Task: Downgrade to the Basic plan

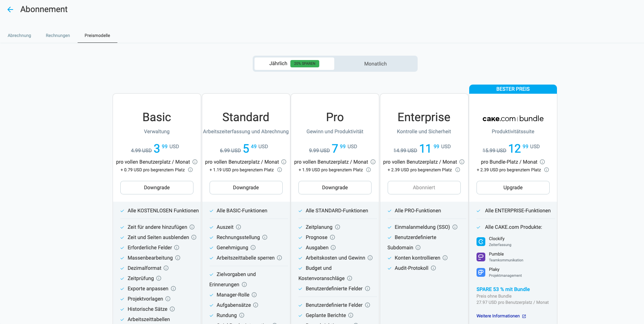Action: (x=157, y=187)
